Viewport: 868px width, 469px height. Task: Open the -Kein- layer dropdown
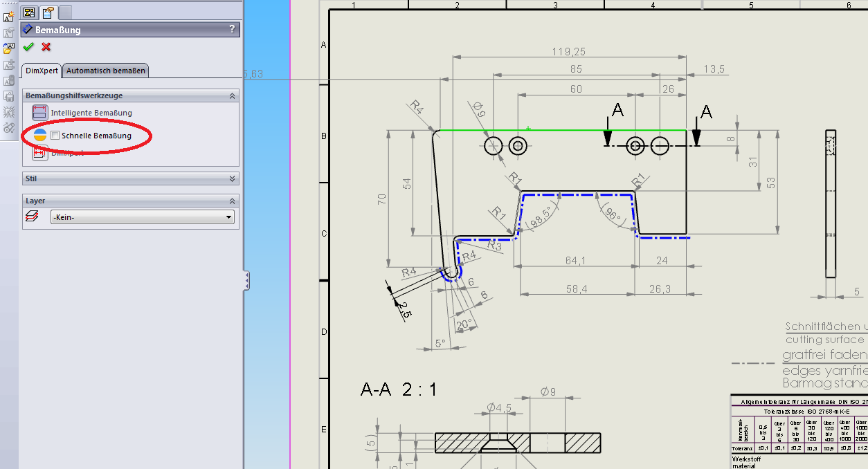click(x=143, y=217)
